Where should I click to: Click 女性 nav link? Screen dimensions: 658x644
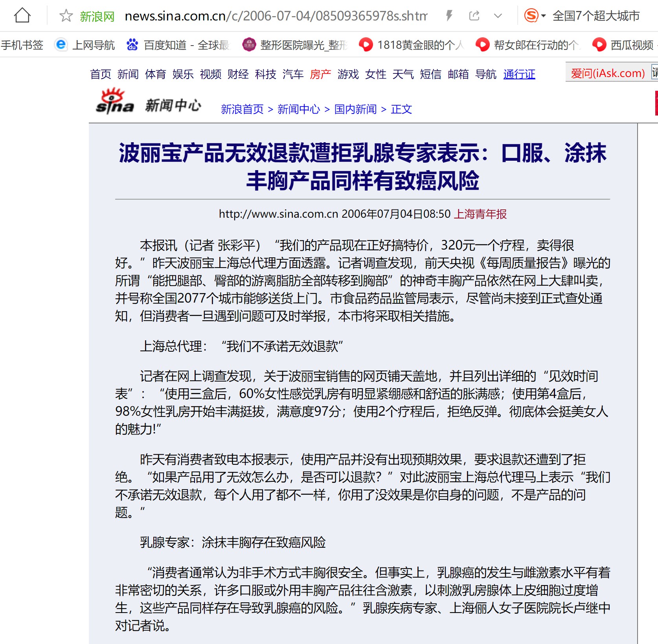click(376, 74)
